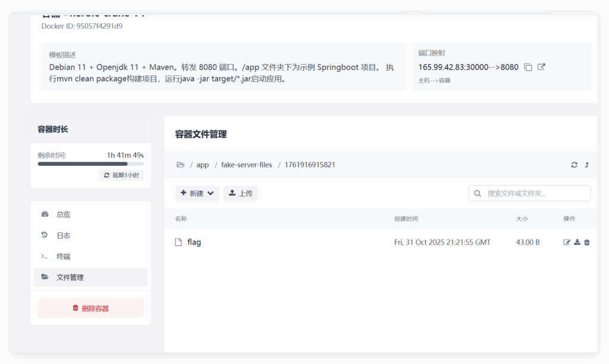Navigate to fake-server-files in breadcrumb
The image size is (609, 364).
point(246,165)
